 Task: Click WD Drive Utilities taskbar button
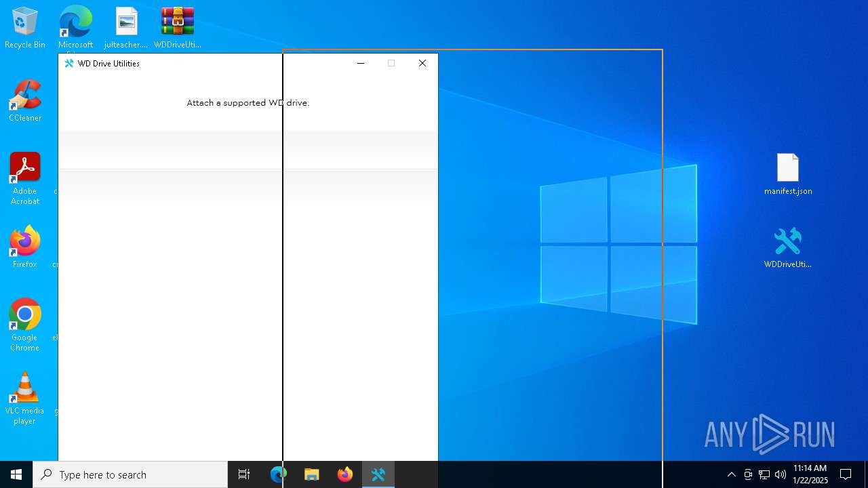click(x=378, y=474)
